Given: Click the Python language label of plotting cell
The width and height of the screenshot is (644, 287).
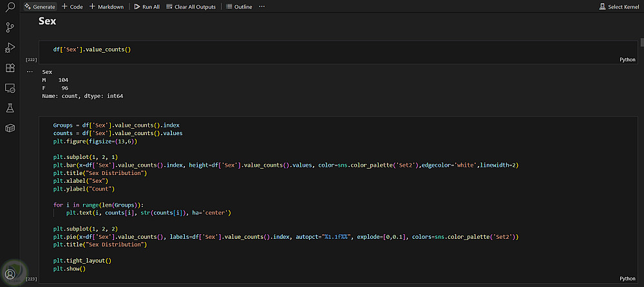Looking at the screenshot, I should tap(627, 279).
